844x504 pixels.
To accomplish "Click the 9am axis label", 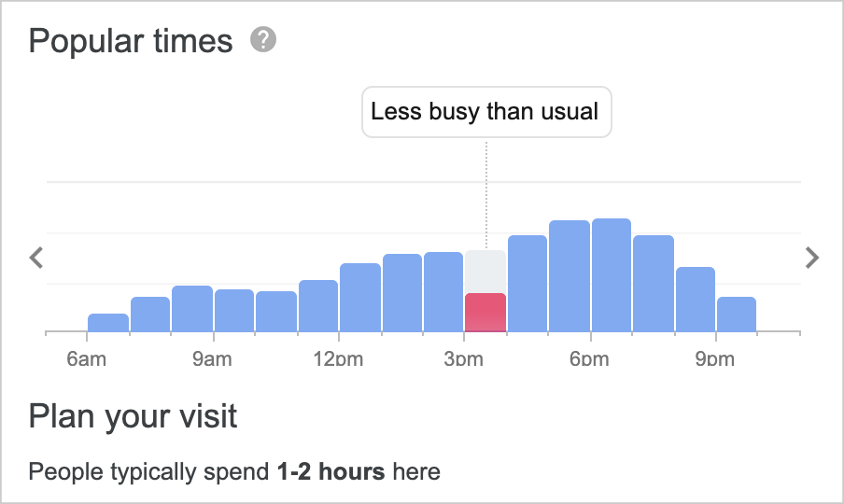I will click(x=212, y=358).
